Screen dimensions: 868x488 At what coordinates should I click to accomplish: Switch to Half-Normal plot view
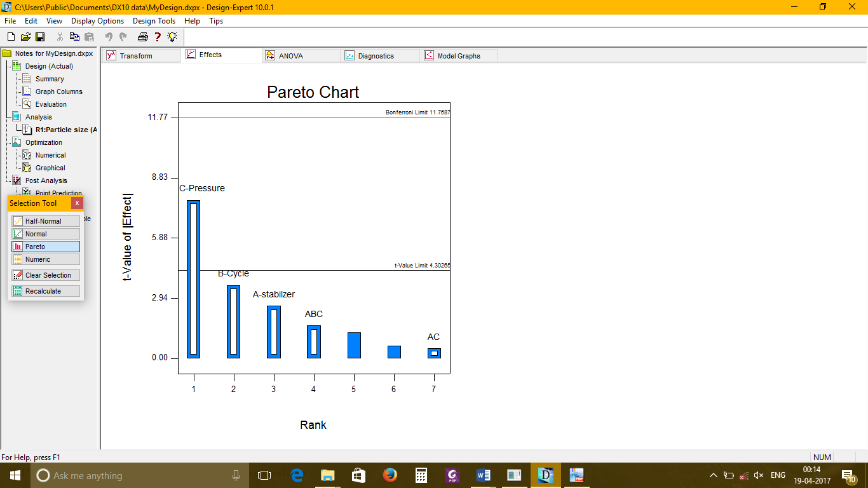(46, 221)
